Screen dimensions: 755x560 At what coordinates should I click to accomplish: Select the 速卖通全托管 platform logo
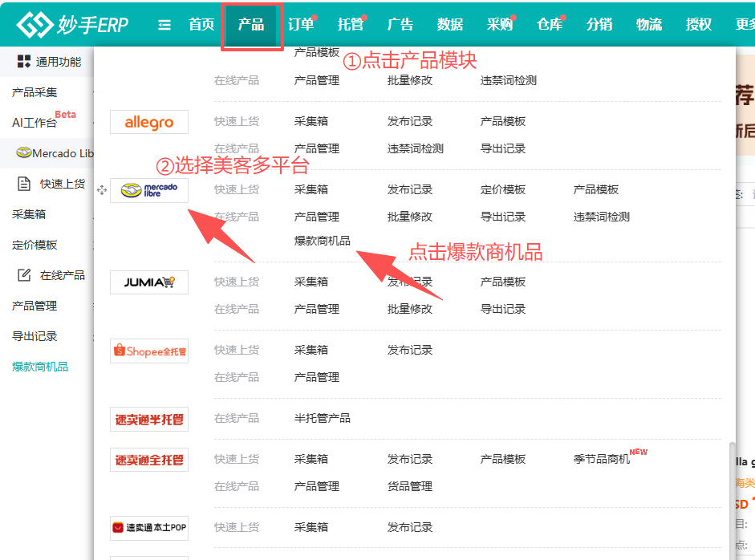coord(148,460)
